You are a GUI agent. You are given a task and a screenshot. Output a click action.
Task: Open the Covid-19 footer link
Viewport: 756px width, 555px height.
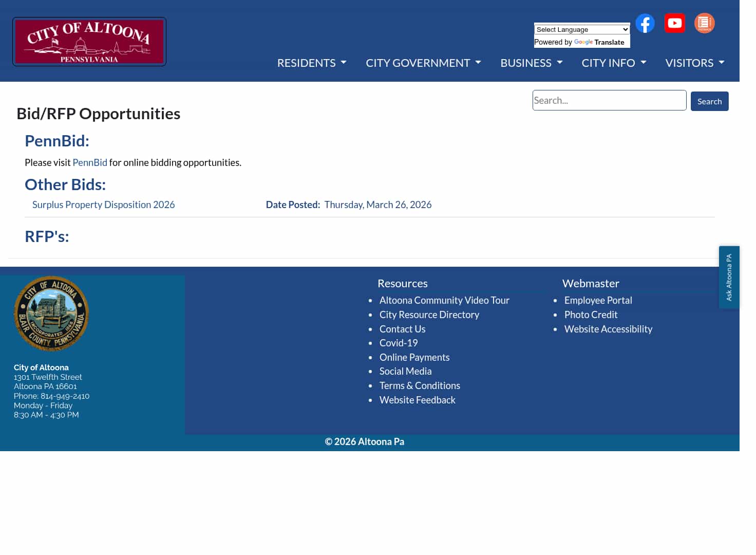(x=399, y=343)
